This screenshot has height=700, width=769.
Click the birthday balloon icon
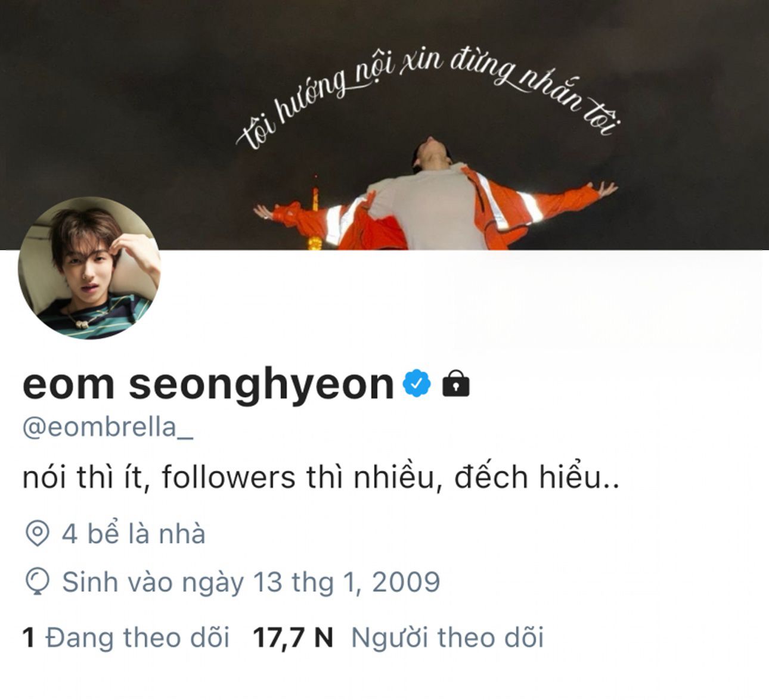(38, 581)
